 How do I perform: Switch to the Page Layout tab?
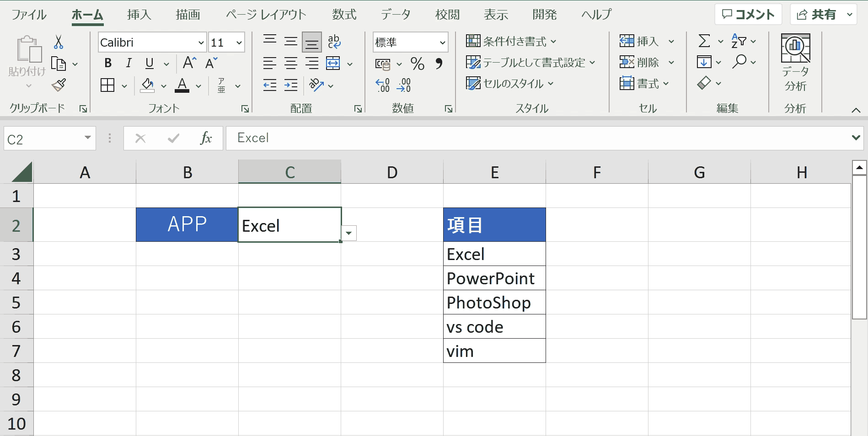click(x=266, y=15)
